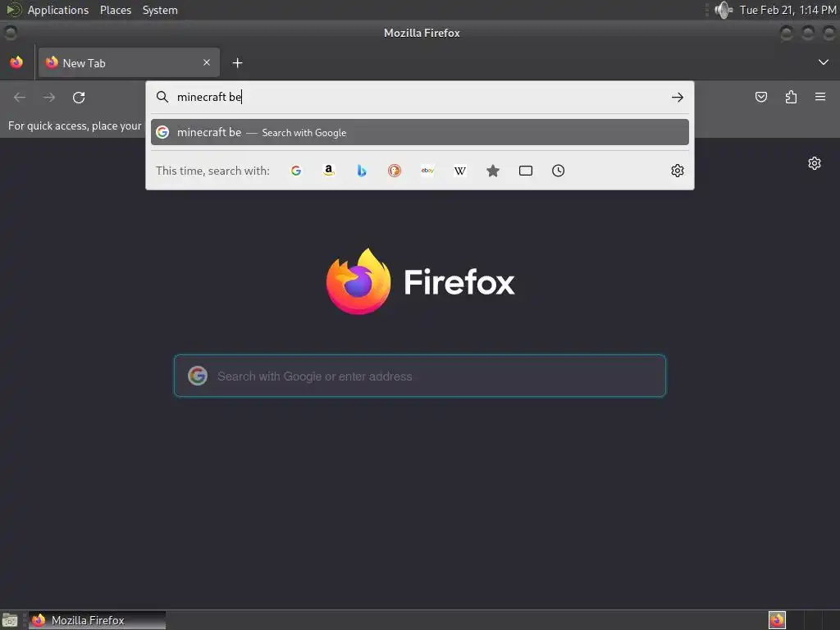Search this time with Google icon
The image size is (840, 630).
coord(295,171)
